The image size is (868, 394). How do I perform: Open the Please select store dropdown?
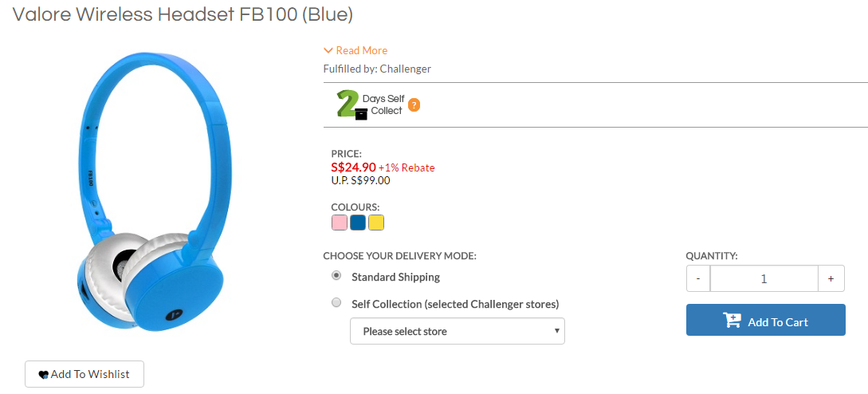pyautogui.click(x=457, y=331)
